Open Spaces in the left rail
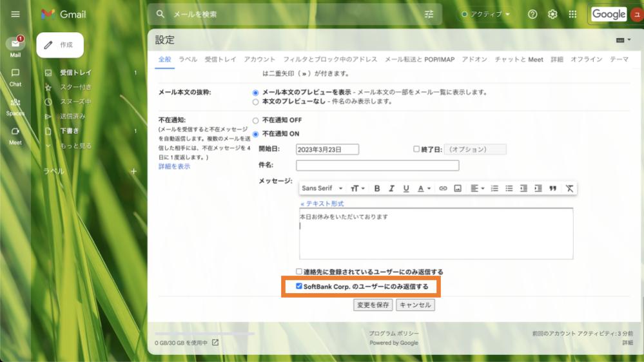The image size is (644, 362). (x=15, y=107)
